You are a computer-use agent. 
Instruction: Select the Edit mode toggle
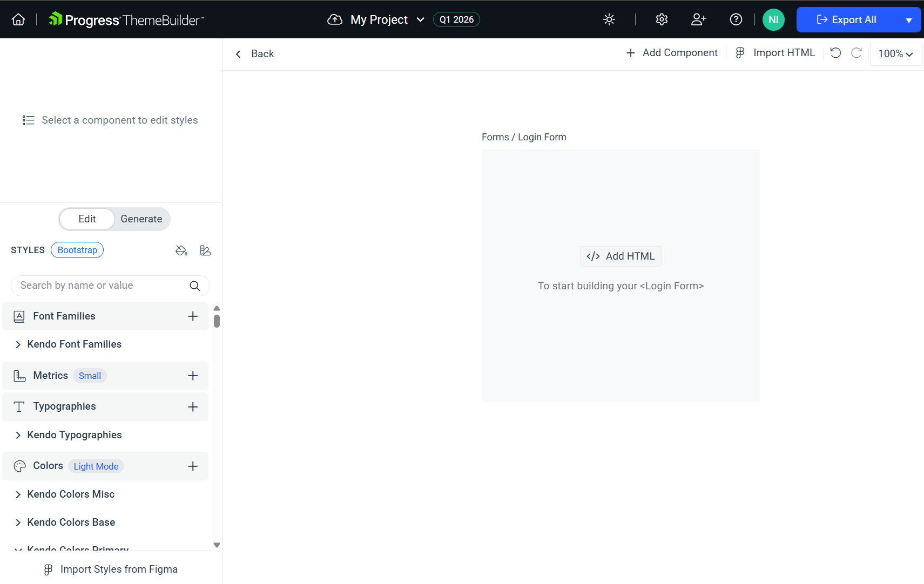[x=86, y=219]
